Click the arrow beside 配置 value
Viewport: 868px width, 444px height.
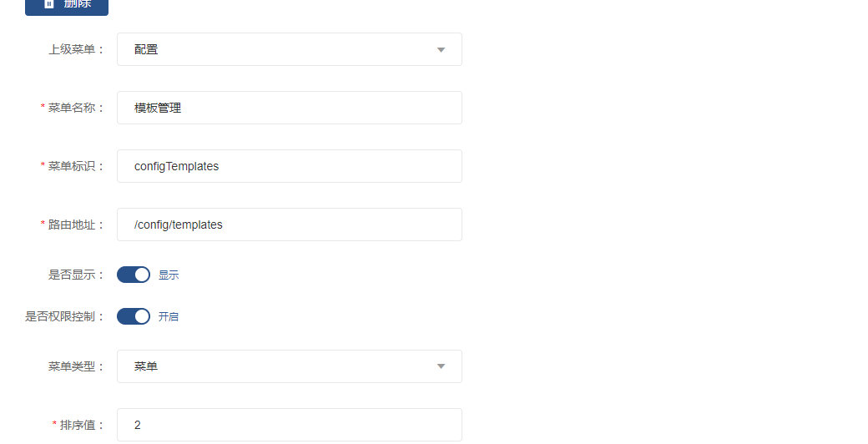441,50
